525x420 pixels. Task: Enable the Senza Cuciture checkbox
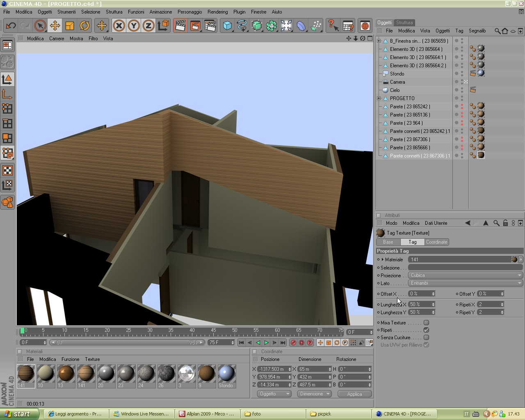(x=427, y=338)
